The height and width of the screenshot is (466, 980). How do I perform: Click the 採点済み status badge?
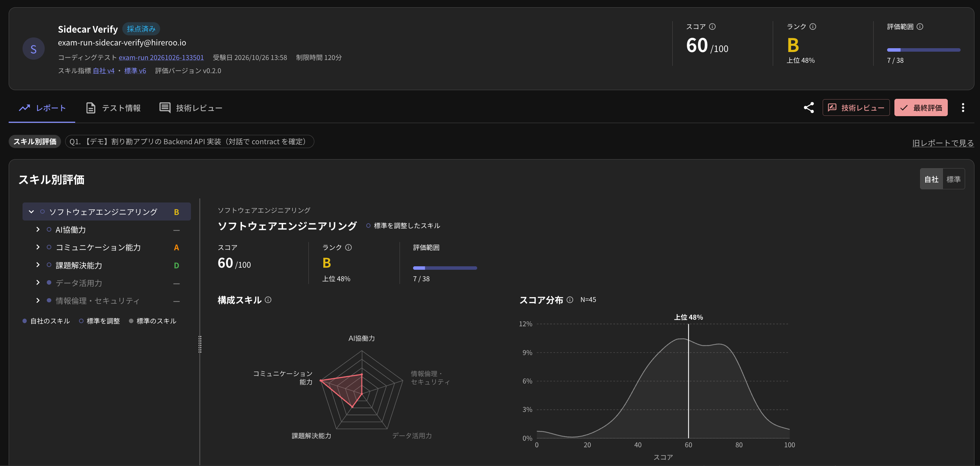(x=141, y=29)
